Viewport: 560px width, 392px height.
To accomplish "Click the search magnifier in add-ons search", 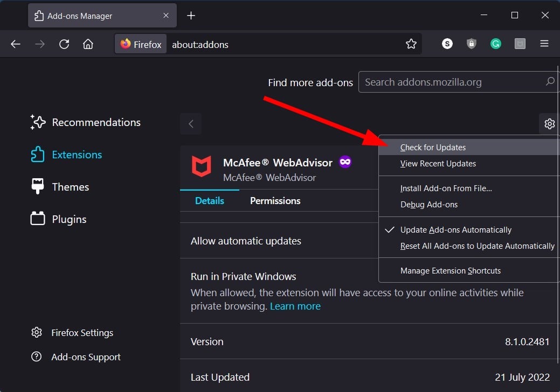I will pyautogui.click(x=550, y=82).
